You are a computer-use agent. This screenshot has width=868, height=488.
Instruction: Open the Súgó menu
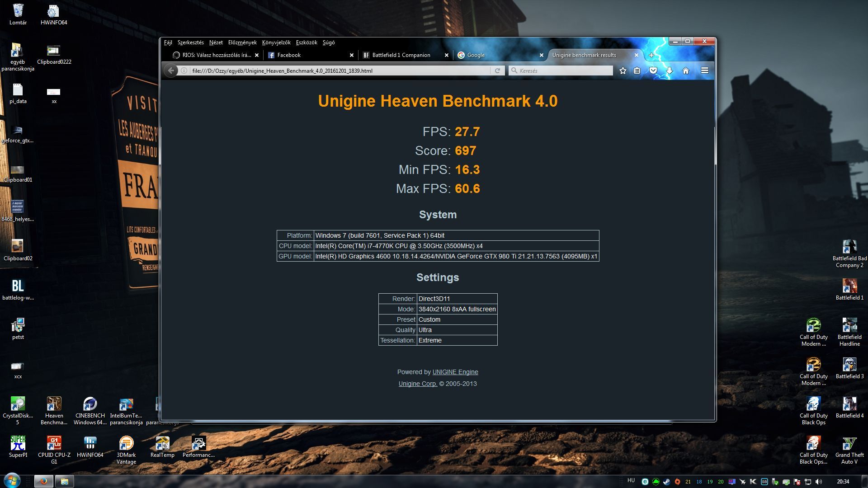[x=329, y=42]
